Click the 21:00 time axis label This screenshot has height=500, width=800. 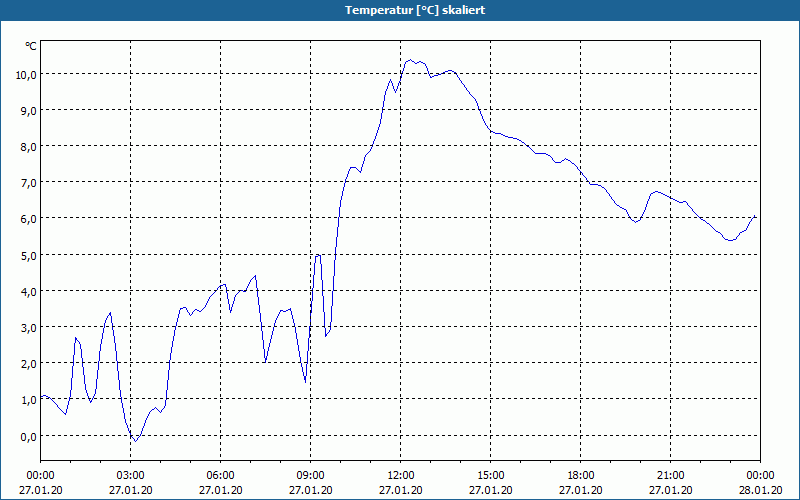pyautogui.click(x=670, y=476)
